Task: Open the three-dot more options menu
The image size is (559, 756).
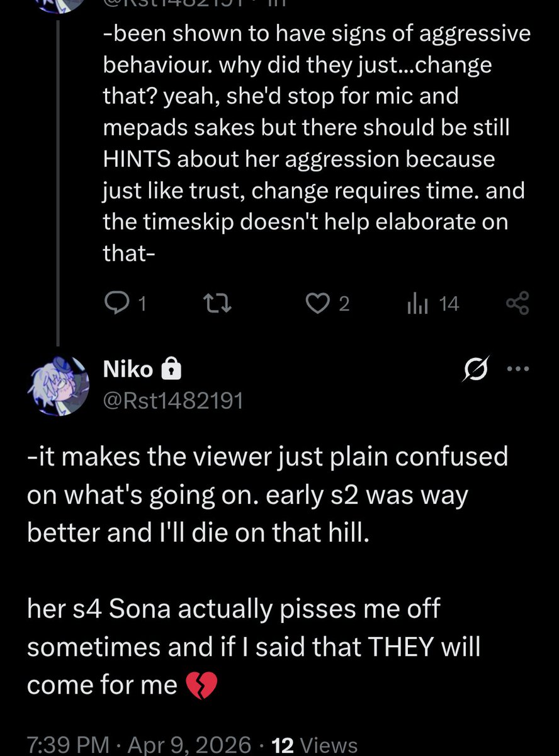Action: click(x=518, y=369)
